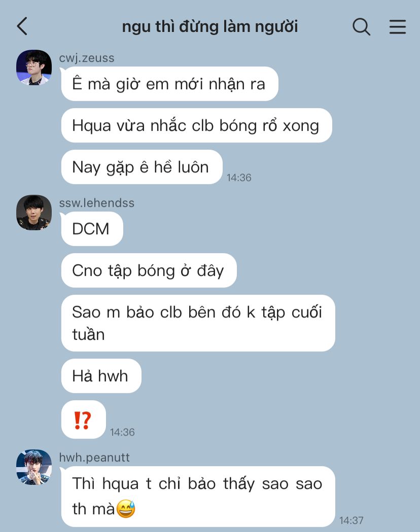The image size is (420, 532).
Task: Tap the username hwh.peanutt
Action: 94,457
